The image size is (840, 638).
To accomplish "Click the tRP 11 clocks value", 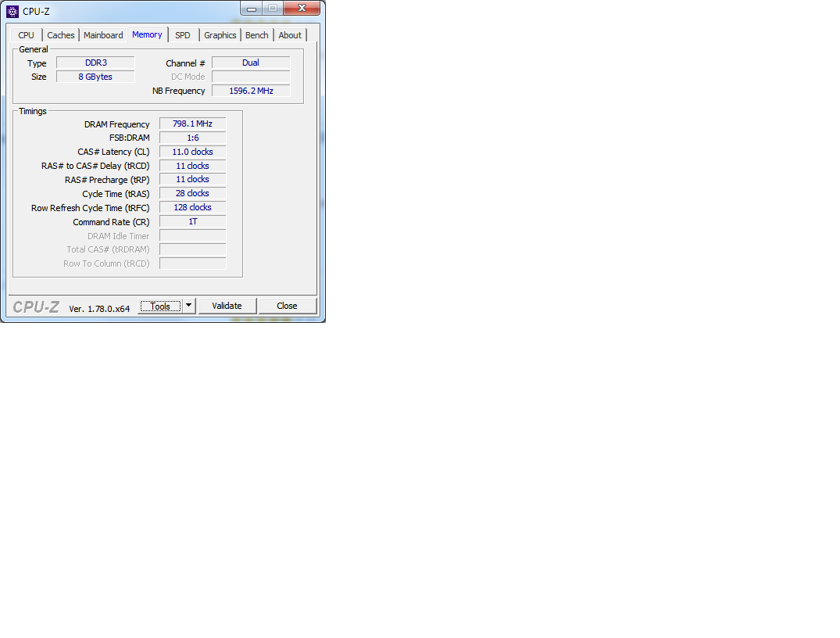I will pyautogui.click(x=192, y=180).
